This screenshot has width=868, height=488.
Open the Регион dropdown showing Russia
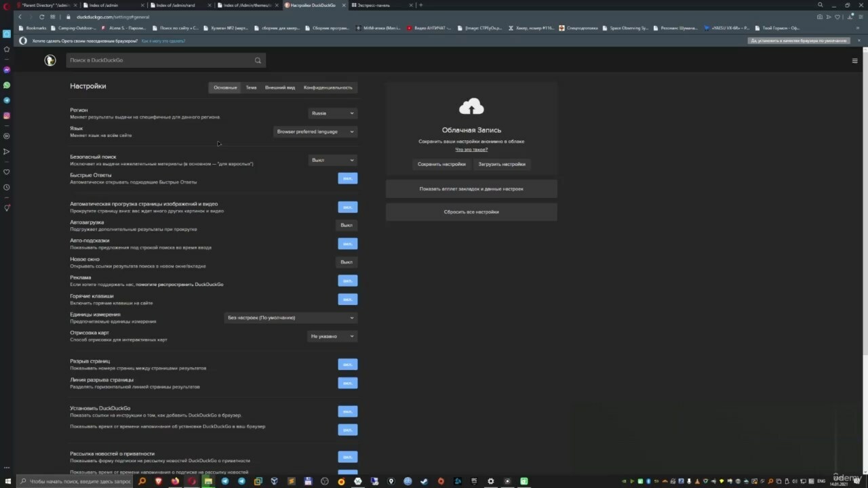[332, 113]
